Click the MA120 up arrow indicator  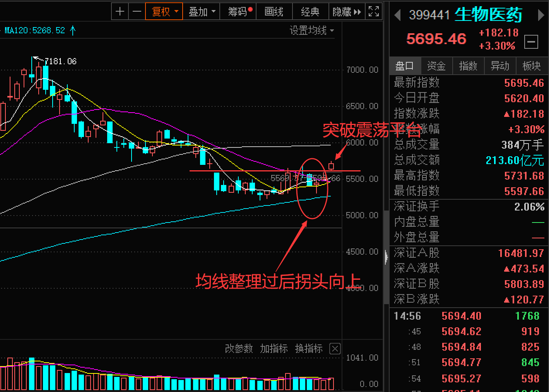(73, 30)
